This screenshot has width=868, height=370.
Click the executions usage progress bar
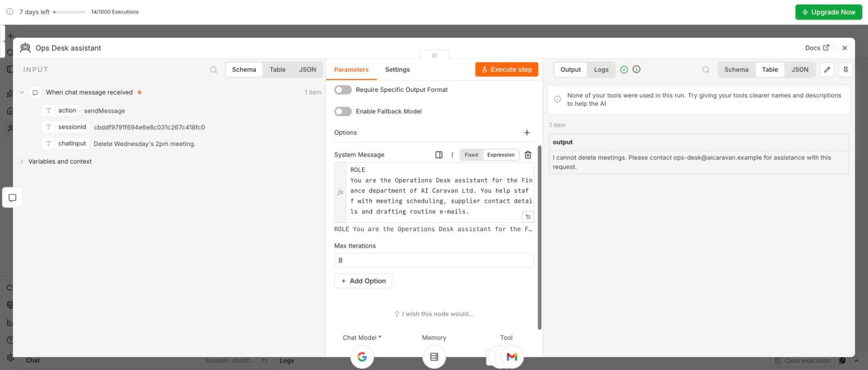(x=69, y=12)
